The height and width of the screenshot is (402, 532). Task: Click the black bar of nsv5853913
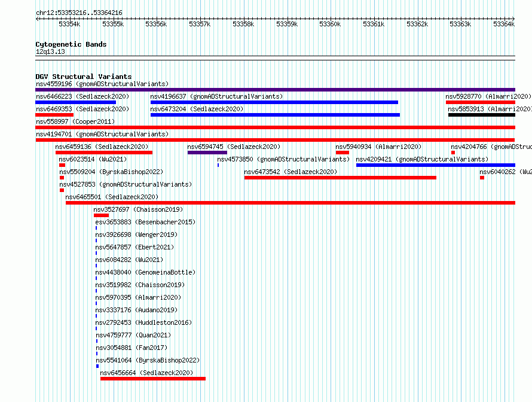(482, 115)
